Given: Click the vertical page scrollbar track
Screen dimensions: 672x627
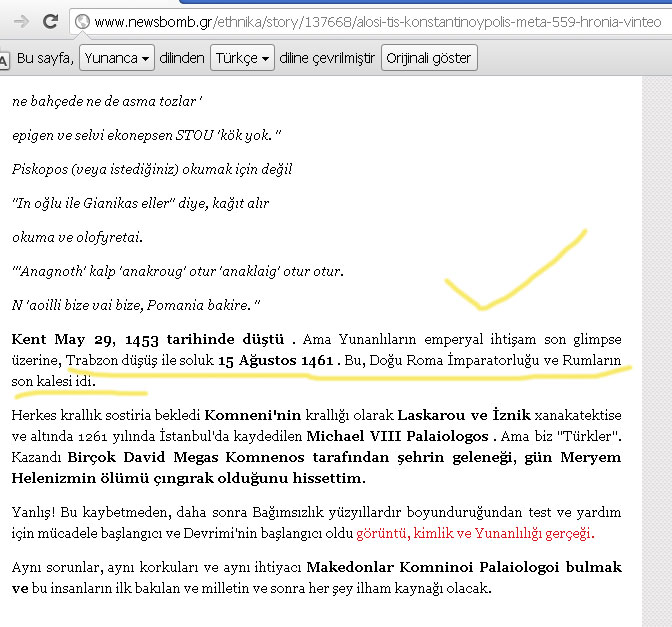Looking at the screenshot, I should (655, 350).
